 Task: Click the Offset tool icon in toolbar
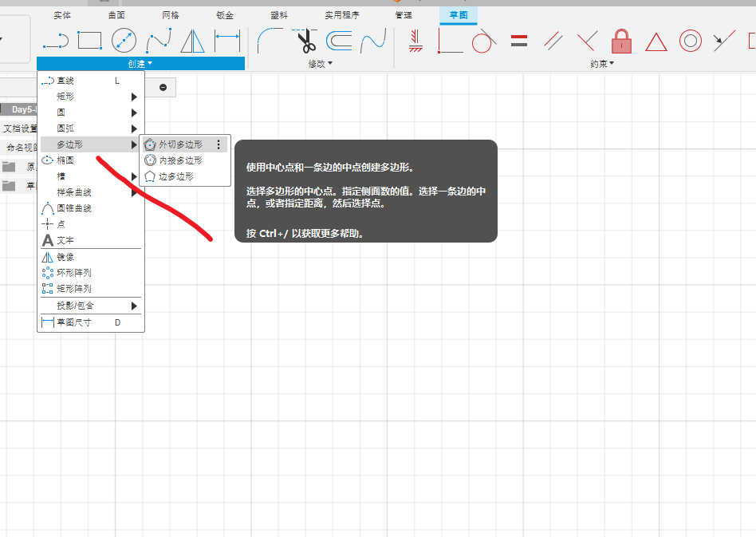coord(340,40)
